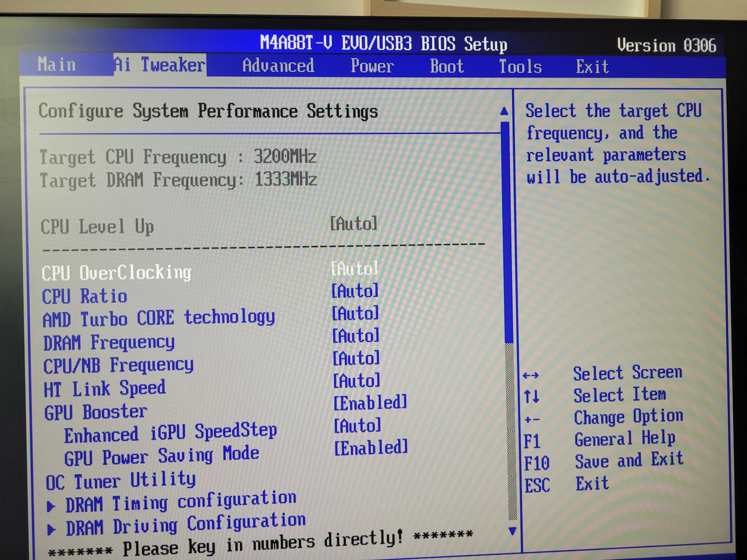Click the Select Screen arrows icon

(531, 375)
